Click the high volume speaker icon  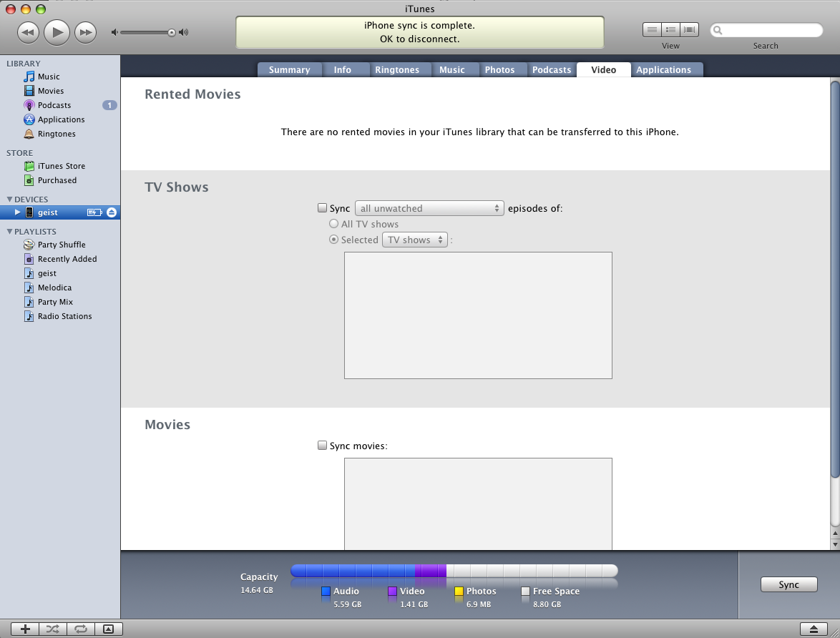click(184, 33)
